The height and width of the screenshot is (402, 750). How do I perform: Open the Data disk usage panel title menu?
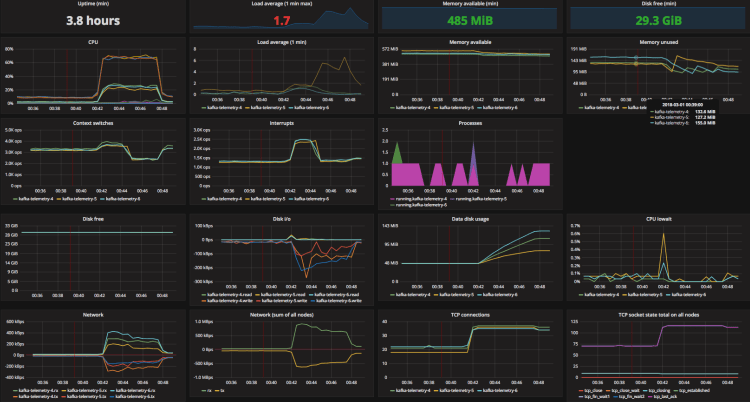point(470,219)
